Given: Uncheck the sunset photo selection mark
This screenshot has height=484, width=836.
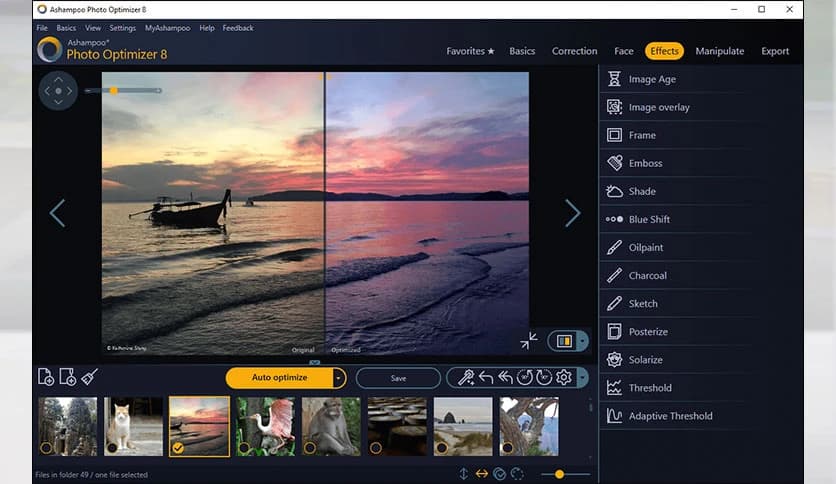Looking at the screenshot, I should pyautogui.click(x=178, y=448).
